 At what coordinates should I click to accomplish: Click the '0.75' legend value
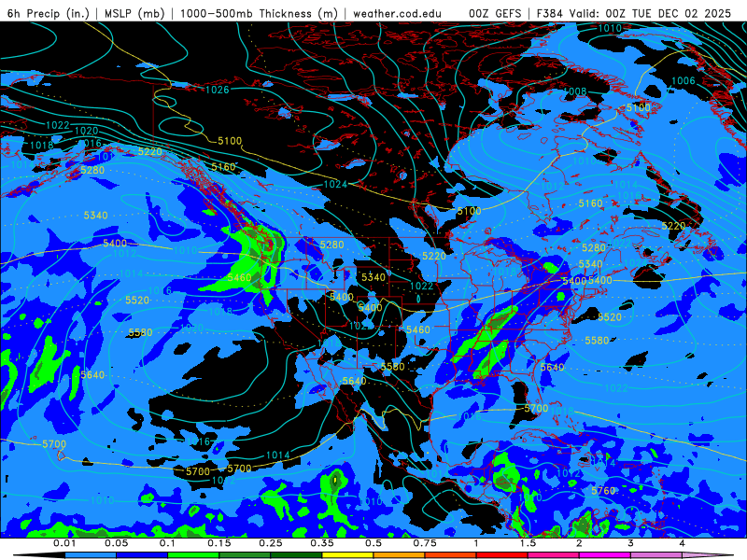(x=425, y=543)
